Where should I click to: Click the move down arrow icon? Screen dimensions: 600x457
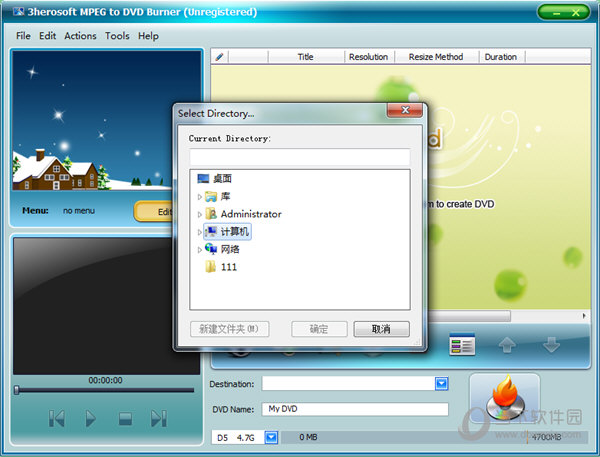pyautogui.click(x=551, y=345)
